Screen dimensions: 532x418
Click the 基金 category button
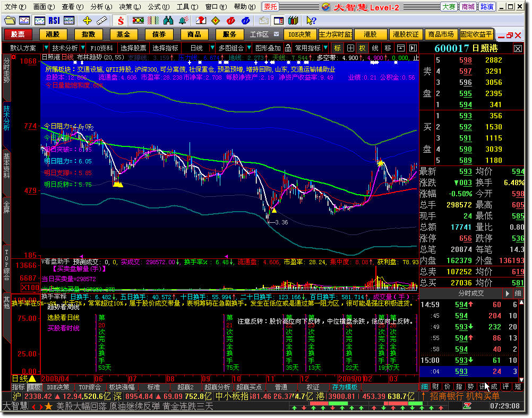pos(123,34)
